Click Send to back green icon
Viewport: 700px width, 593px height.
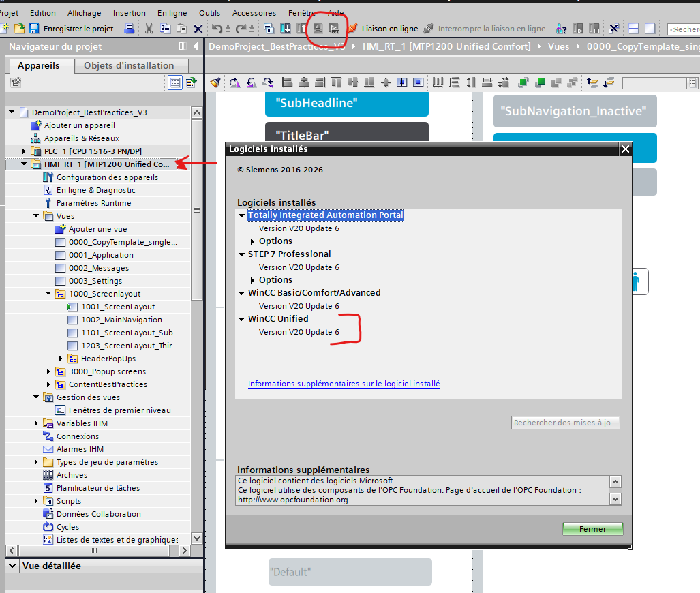point(540,82)
